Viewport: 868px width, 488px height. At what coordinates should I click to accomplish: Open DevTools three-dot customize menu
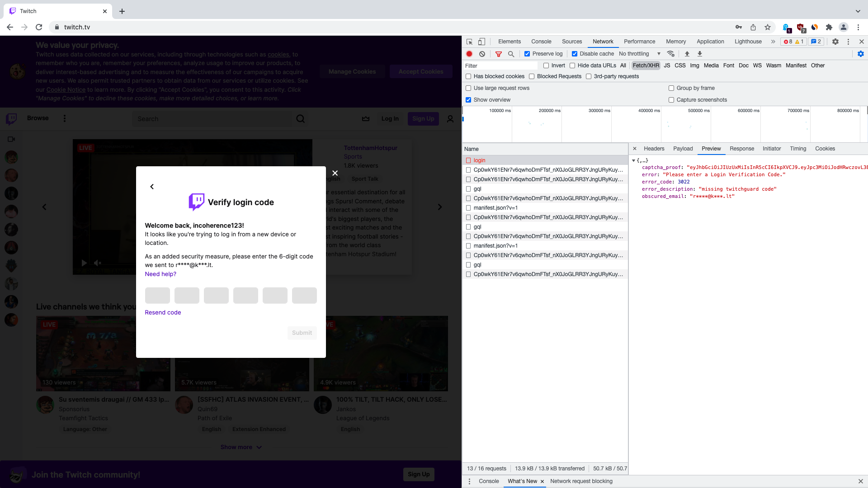[849, 42]
